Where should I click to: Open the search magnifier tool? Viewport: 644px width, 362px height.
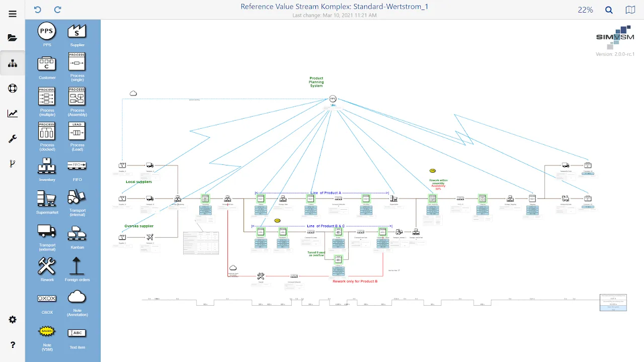click(609, 10)
